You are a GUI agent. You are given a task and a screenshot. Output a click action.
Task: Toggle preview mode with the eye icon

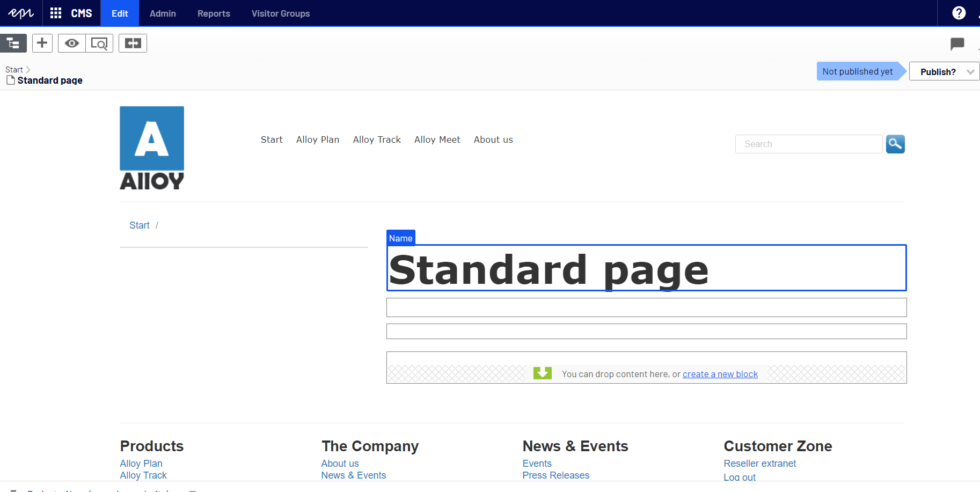pyautogui.click(x=71, y=43)
